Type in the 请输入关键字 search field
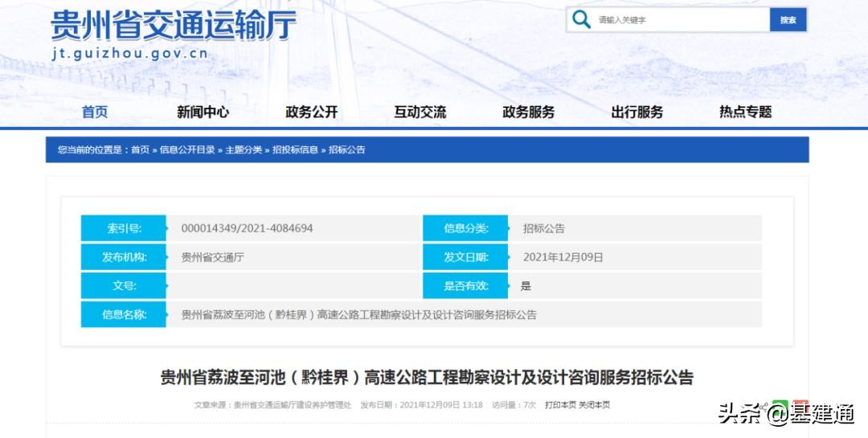Screen dimensions: 868x438 point(679,20)
